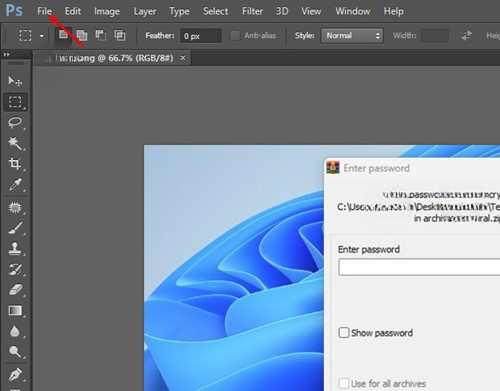Open the marquee tool preset picker arrow
The height and width of the screenshot is (391, 500).
point(42,36)
